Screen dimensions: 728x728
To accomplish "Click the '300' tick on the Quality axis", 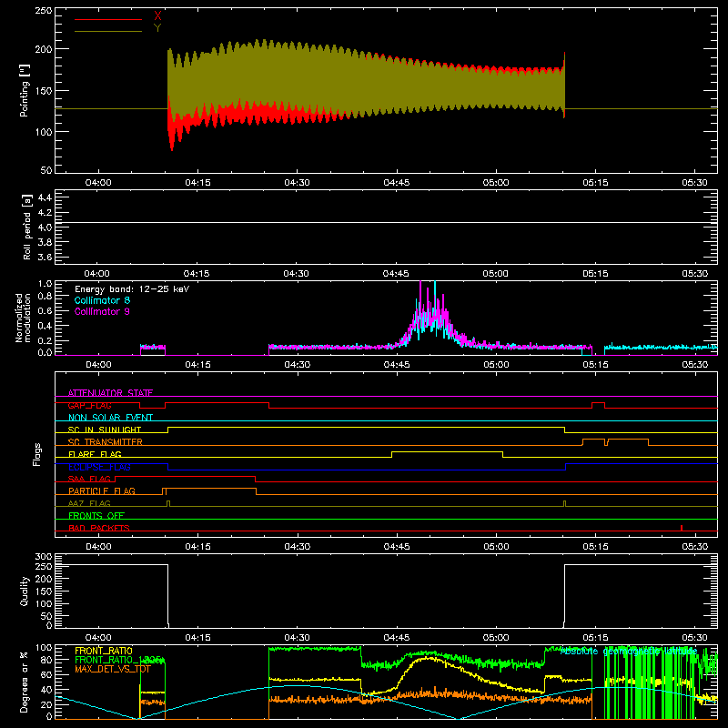I will pos(43,557).
